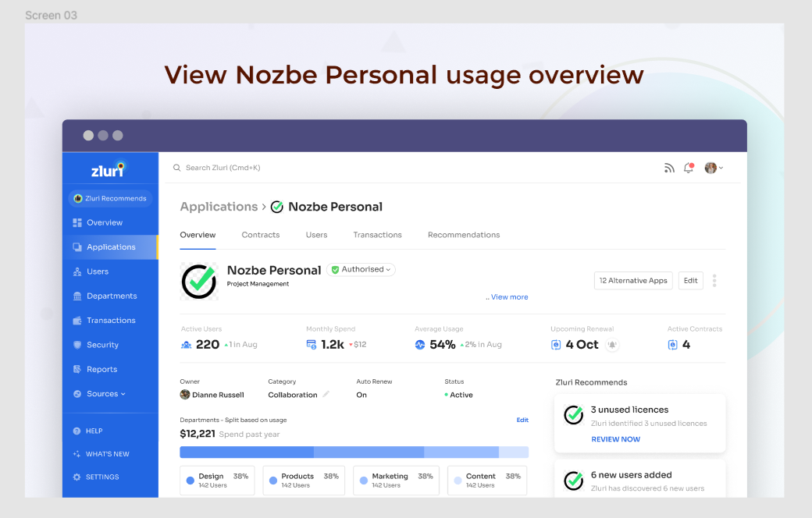Image resolution: width=812 pixels, height=518 pixels.
Task: Open the user profile avatar menu
Action: point(714,168)
